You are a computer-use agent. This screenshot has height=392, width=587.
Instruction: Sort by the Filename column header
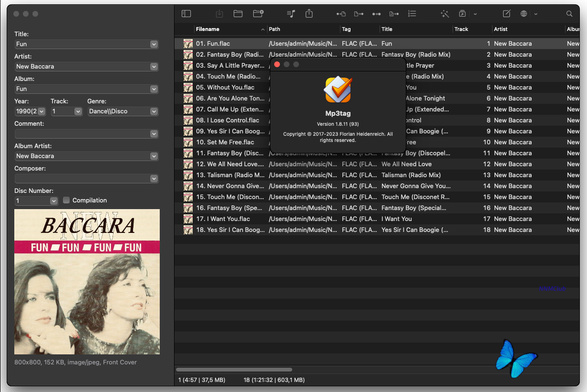tap(229, 29)
